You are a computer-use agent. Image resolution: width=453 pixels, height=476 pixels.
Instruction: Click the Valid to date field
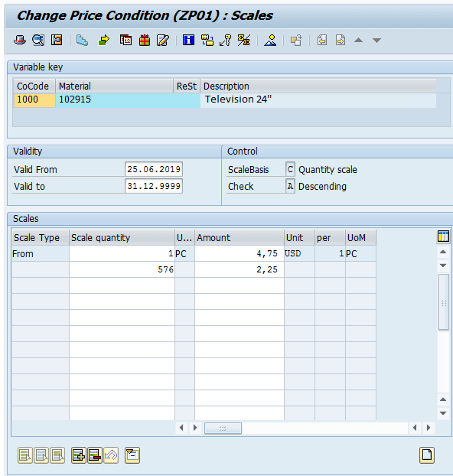click(154, 186)
